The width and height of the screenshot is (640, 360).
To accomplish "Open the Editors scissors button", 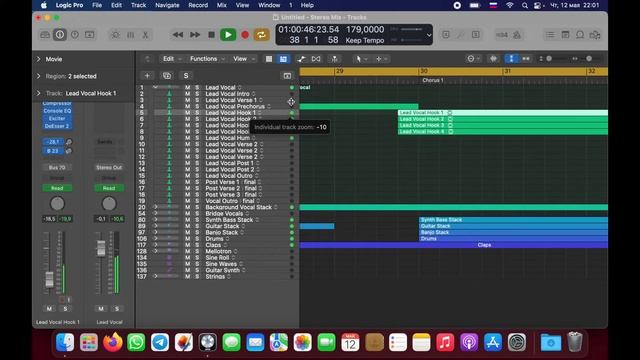I will click(x=145, y=35).
